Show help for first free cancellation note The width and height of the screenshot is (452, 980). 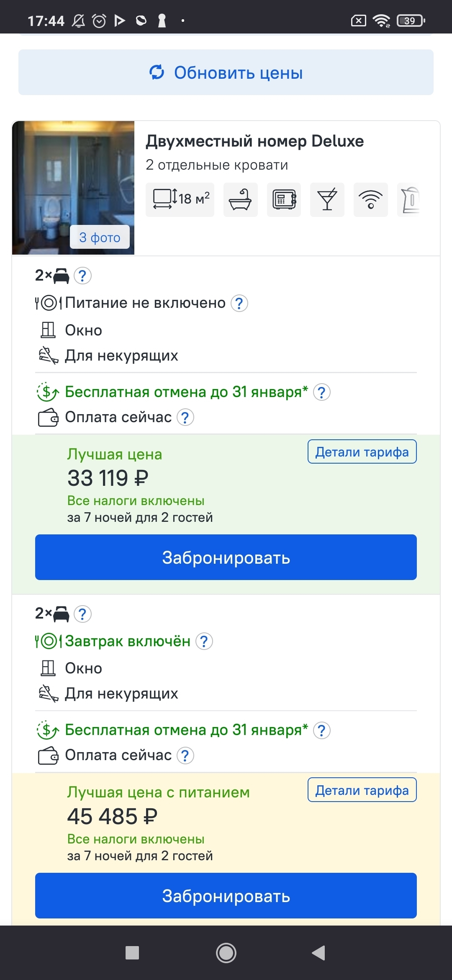coord(322,392)
